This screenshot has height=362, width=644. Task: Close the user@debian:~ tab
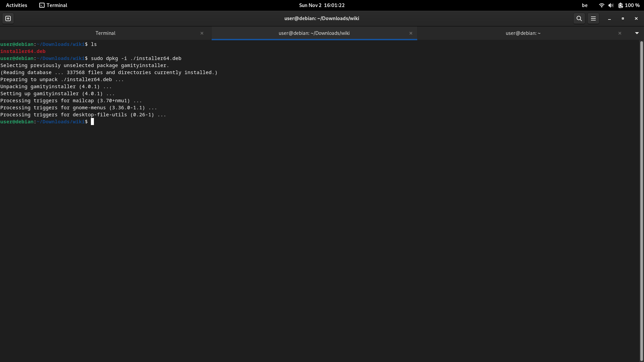620,33
